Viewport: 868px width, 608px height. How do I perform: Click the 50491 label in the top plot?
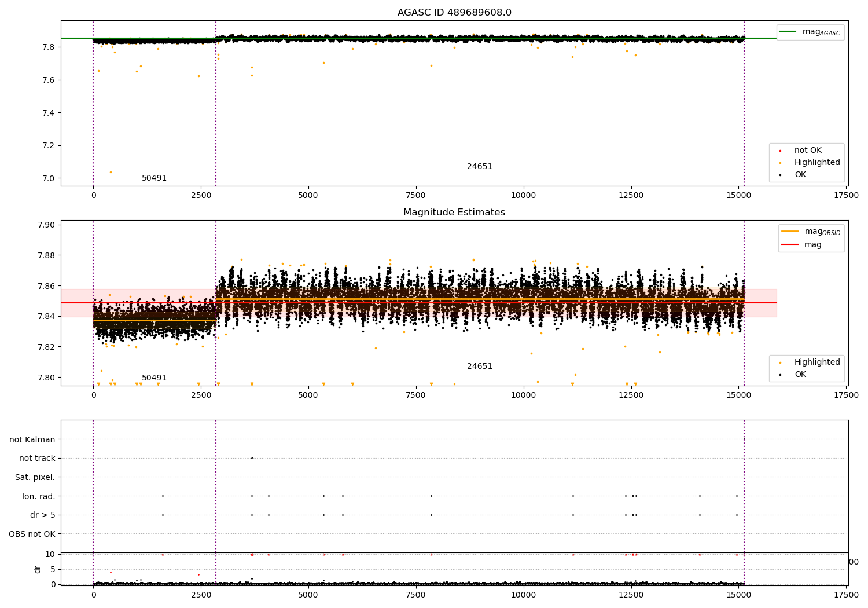pos(154,178)
